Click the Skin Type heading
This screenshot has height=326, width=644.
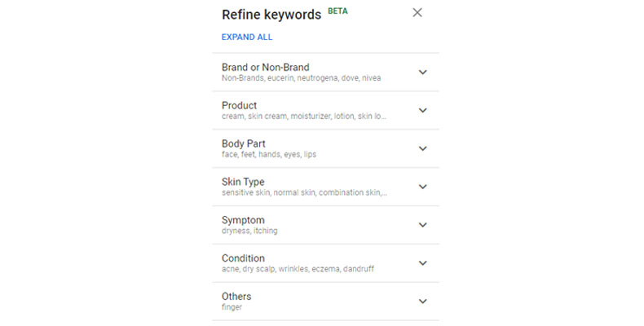(243, 182)
